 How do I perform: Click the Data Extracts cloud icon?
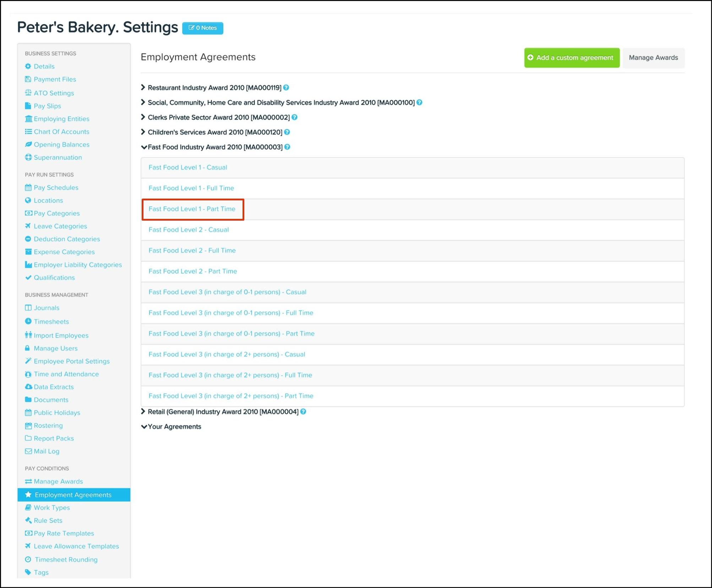(28, 387)
